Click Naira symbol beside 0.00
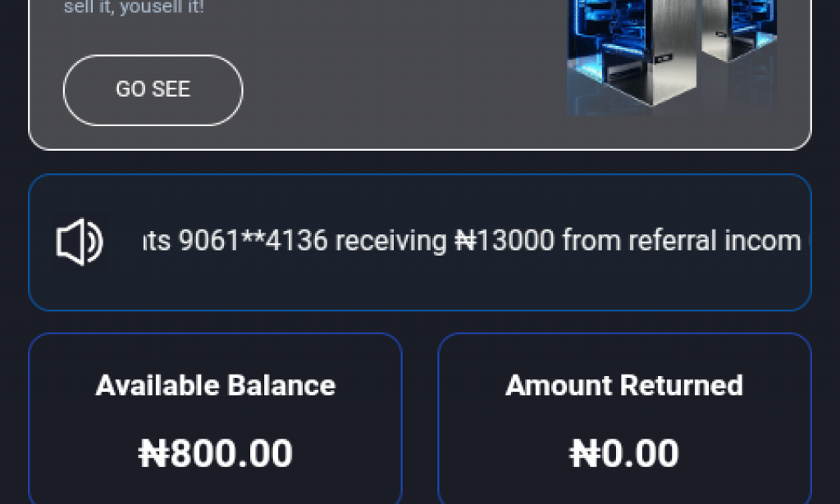This screenshot has height=504, width=840. click(584, 453)
